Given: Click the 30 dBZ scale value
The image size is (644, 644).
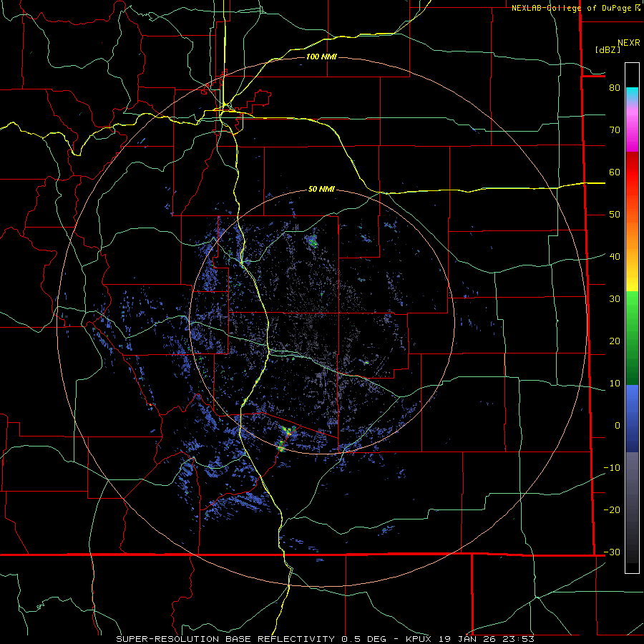Looking at the screenshot, I should pyautogui.click(x=615, y=298).
